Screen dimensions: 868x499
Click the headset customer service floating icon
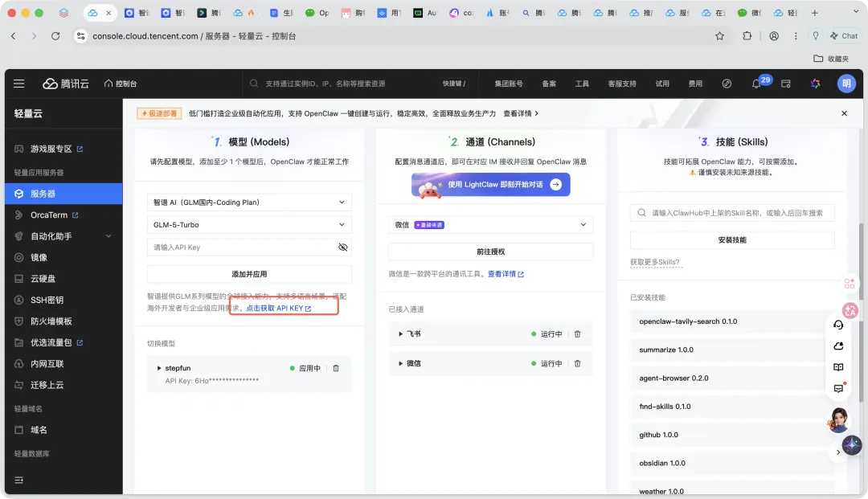838,325
